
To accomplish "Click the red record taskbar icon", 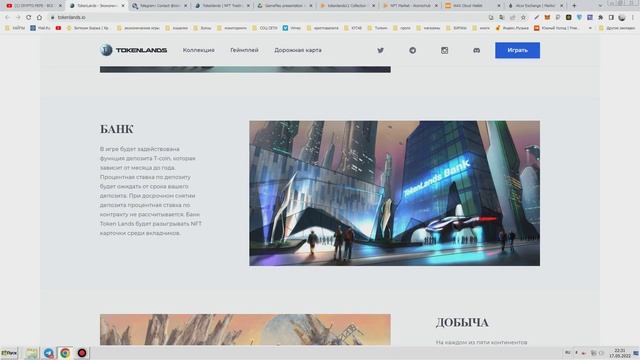I will pos(82,353).
